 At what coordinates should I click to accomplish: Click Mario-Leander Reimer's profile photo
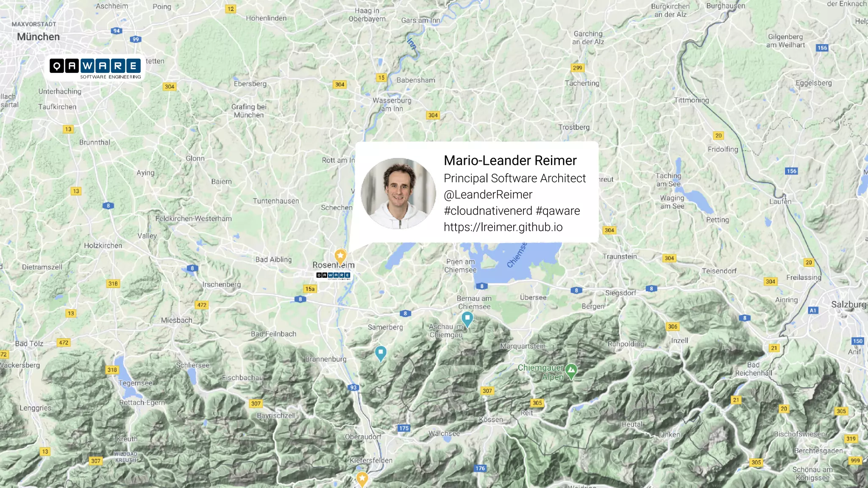[398, 193]
